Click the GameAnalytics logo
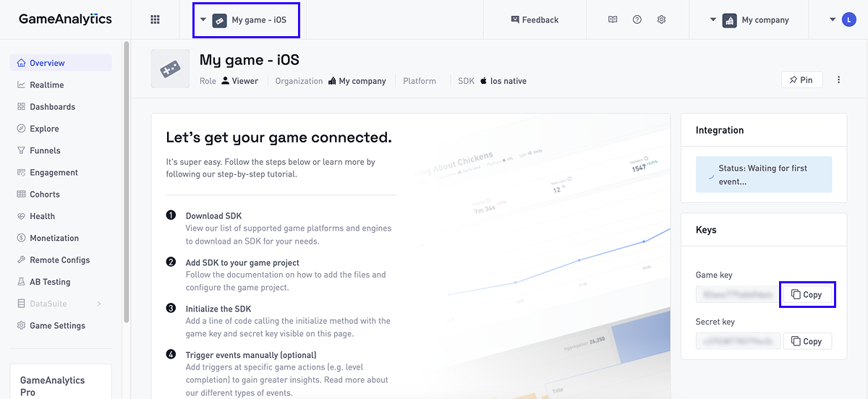868x399 pixels. click(65, 20)
